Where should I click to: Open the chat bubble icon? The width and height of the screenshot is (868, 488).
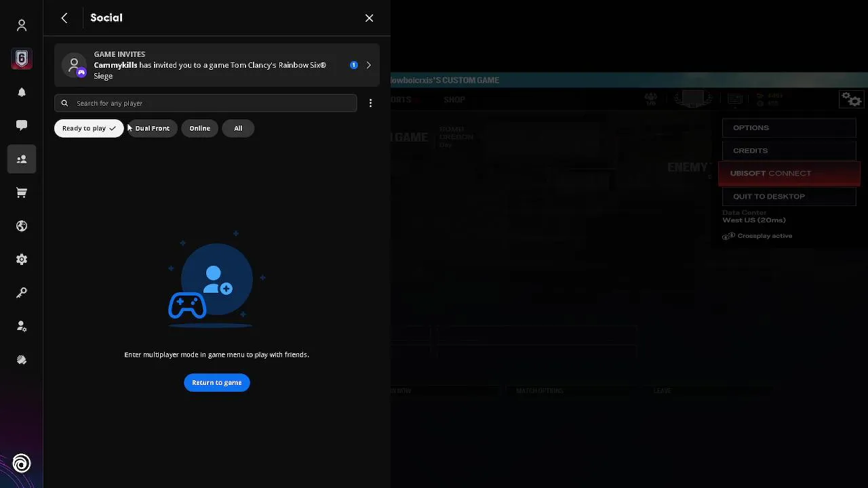coord(22,125)
